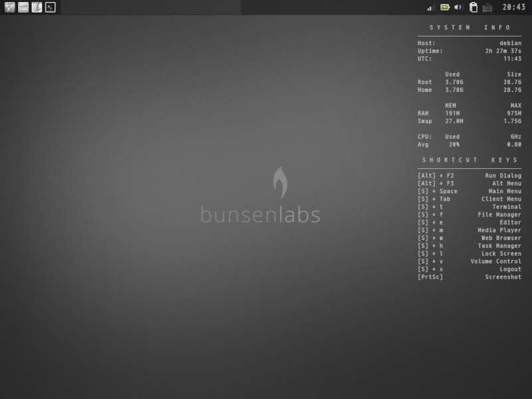Viewport: 532px width, 399px height.
Task: Click the 'Run Dialog' shortcut entry
Action: [x=503, y=176]
